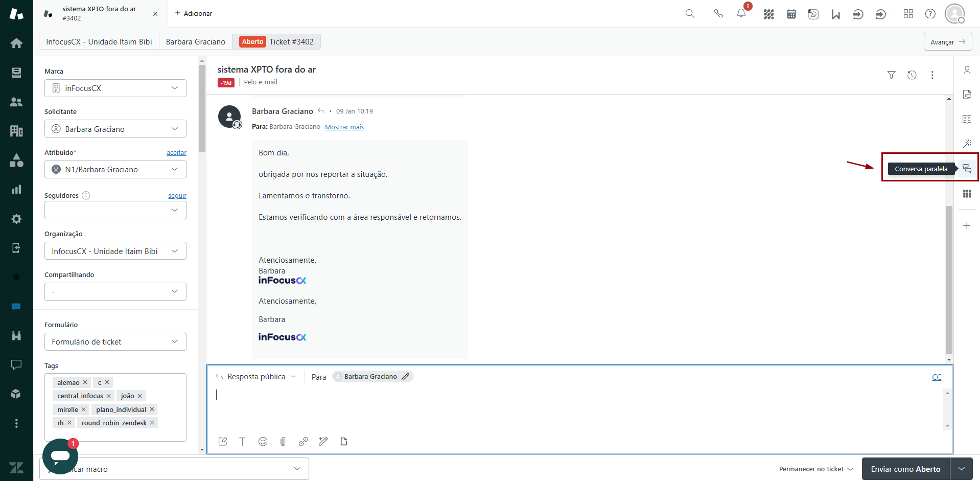
Task: Open the notifications bell icon
Action: (741, 14)
